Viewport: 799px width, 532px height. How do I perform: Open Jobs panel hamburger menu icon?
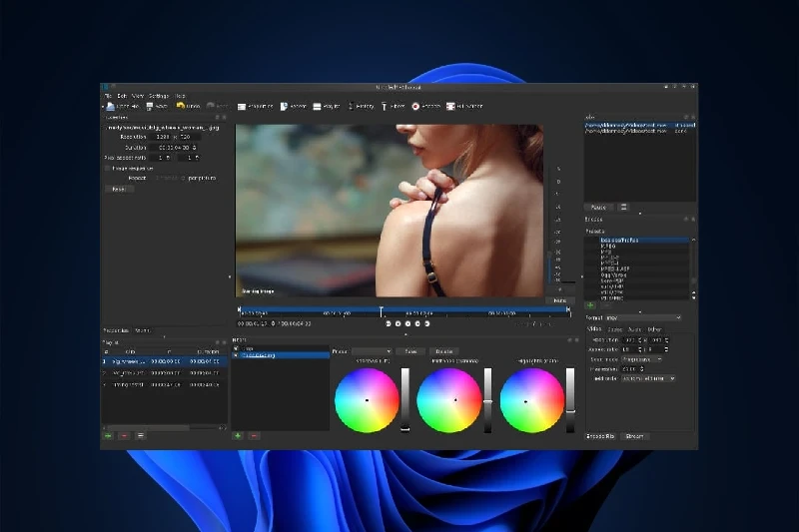tap(623, 208)
